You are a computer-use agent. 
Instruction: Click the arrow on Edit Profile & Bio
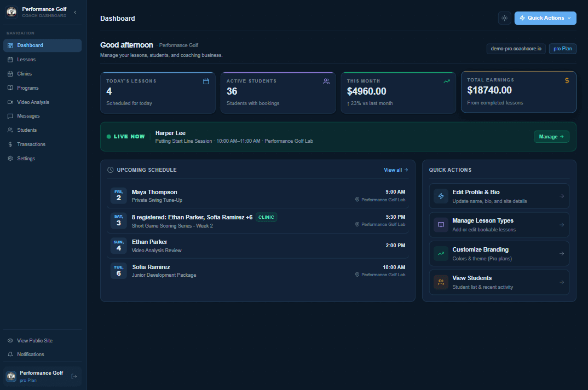pyautogui.click(x=561, y=196)
